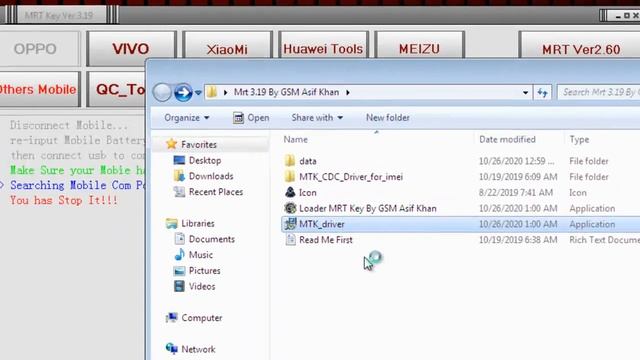Open Recent Places in Favorites

216,192
